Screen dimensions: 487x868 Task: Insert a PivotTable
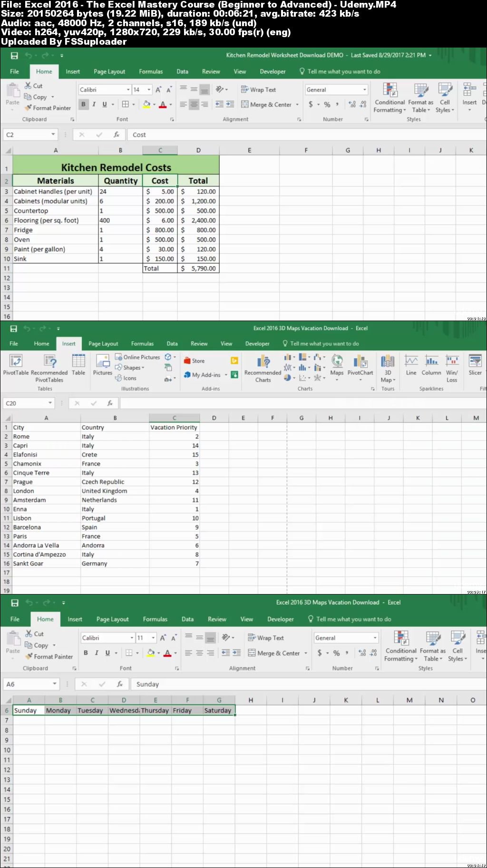pyautogui.click(x=16, y=365)
